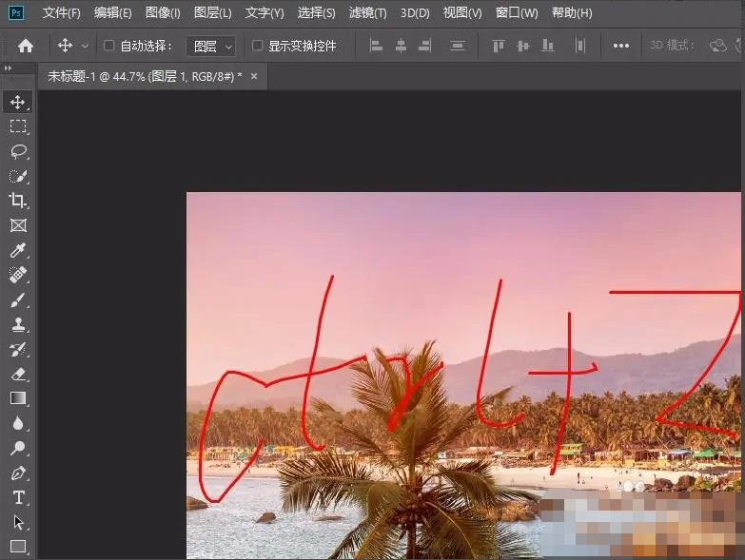Select the Crop tool

coord(18,201)
